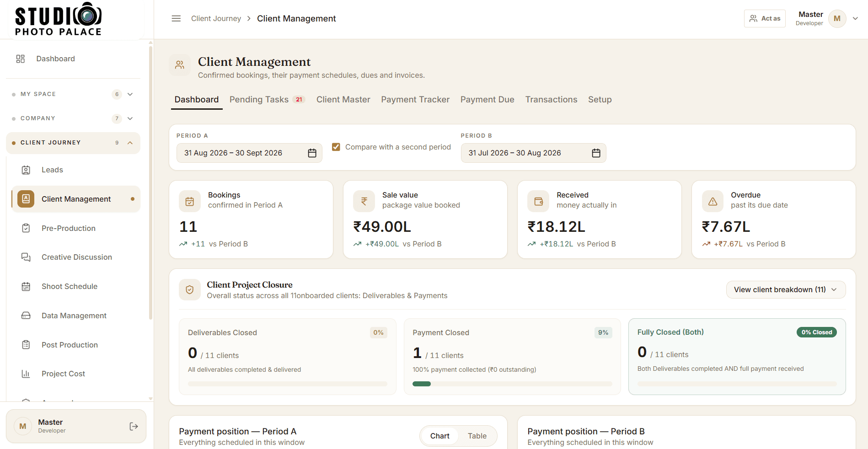Screen dimensions: 868x449
Task: Open Period A calendar picker icon
Action: 312,153
